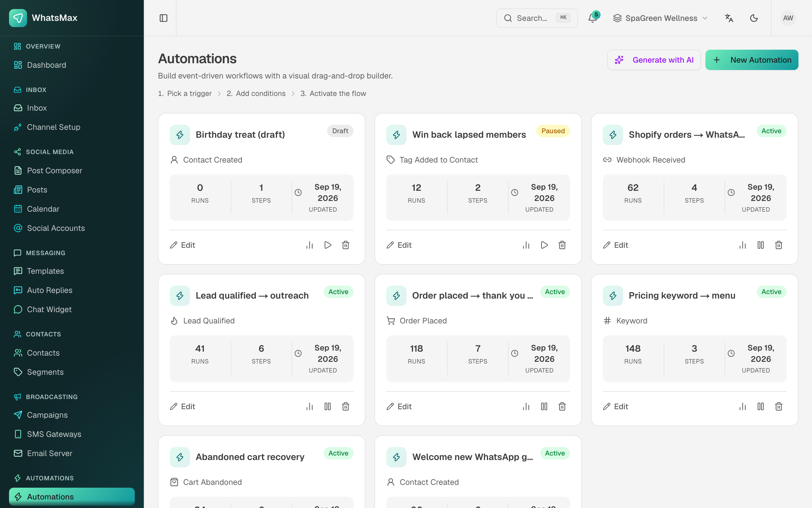The image size is (812, 508).
Task: Resume Win back lapsed members automation
Action: point(544,245)
